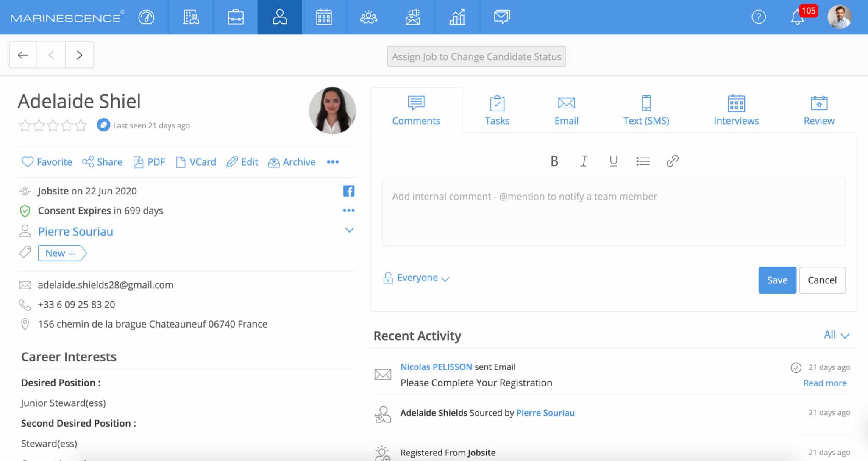Click the hyperlink insert icon
This screenshot has width=868, height=461.
672,161
